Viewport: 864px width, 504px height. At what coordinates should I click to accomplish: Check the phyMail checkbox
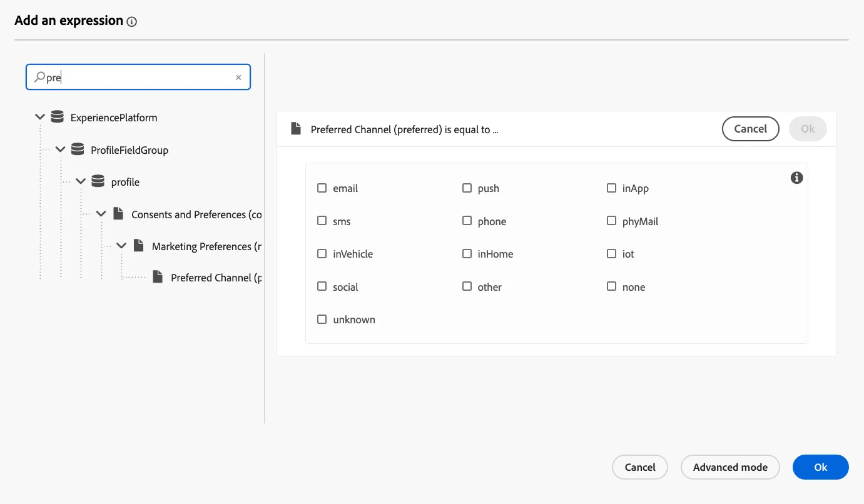click(x=612, y=221)
